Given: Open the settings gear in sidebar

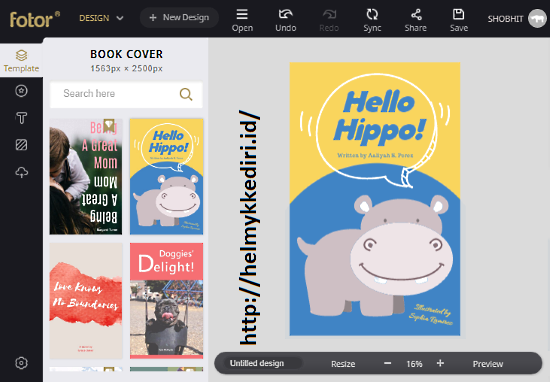Looking at the screenshot, I should (x=21, y=363).
